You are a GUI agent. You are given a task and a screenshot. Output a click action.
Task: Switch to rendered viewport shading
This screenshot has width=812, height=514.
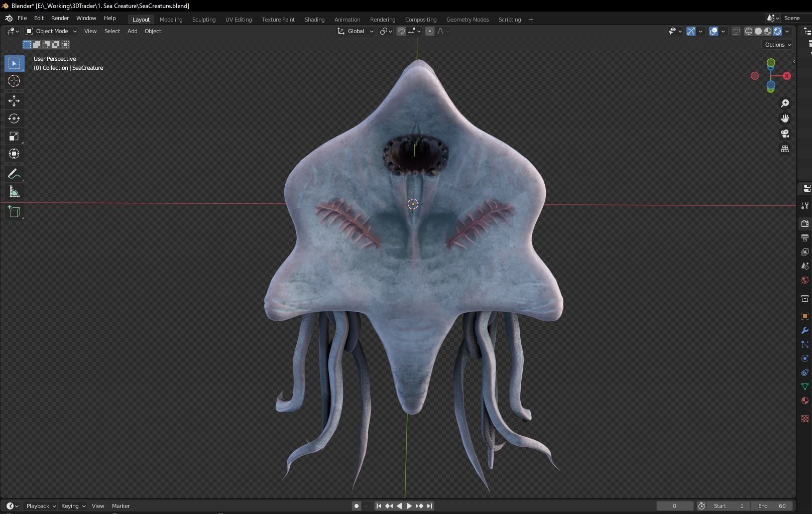pos(777,31)
